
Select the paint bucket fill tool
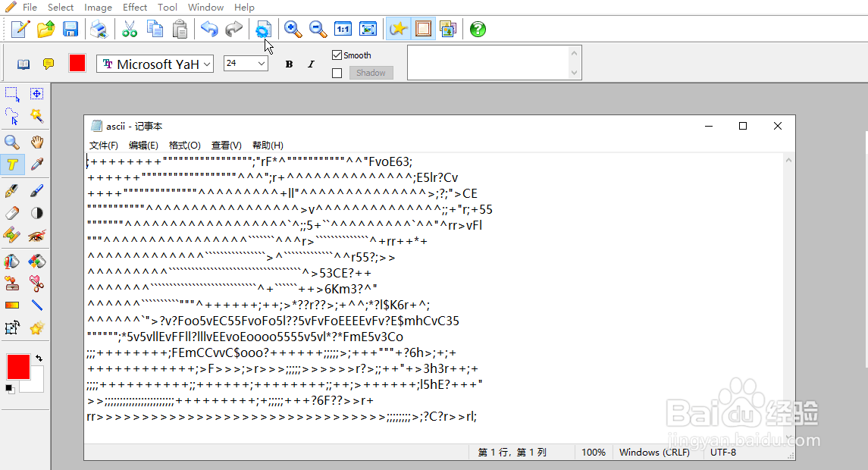coord(12,262)
